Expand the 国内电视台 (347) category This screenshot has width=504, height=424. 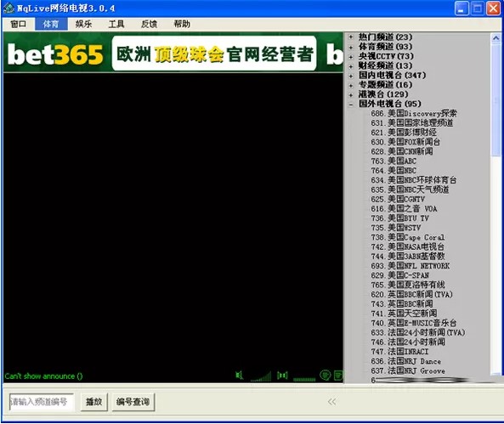point(351,76)
